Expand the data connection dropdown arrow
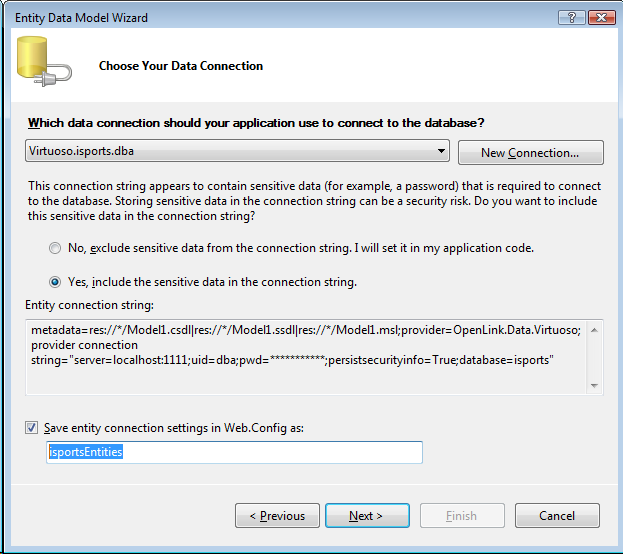 click(441, 152)
